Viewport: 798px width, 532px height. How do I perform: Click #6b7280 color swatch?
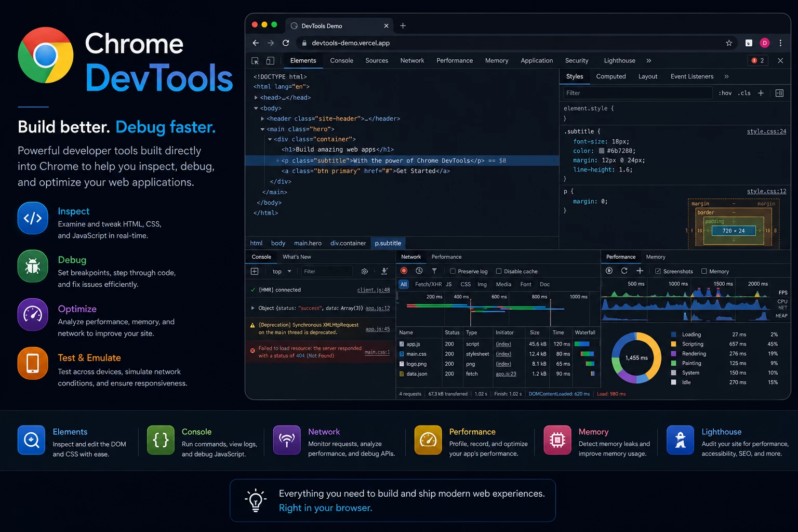tap(602, 151)
